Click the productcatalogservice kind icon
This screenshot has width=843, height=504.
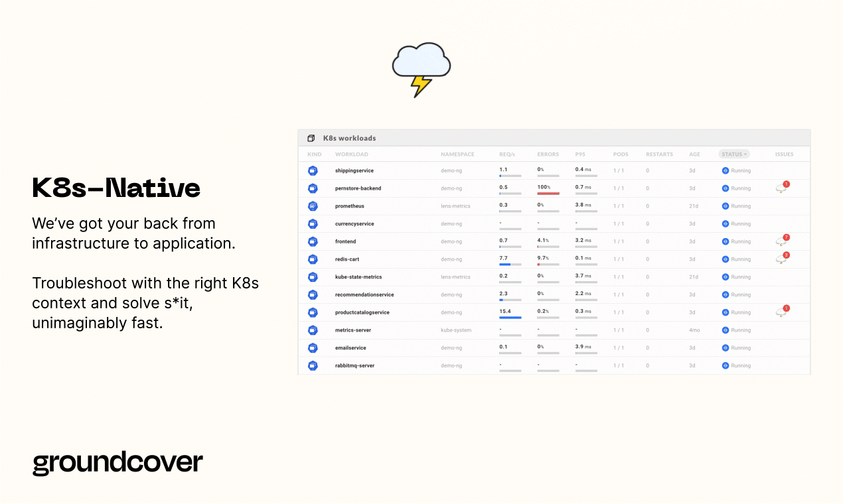point(313,312)
